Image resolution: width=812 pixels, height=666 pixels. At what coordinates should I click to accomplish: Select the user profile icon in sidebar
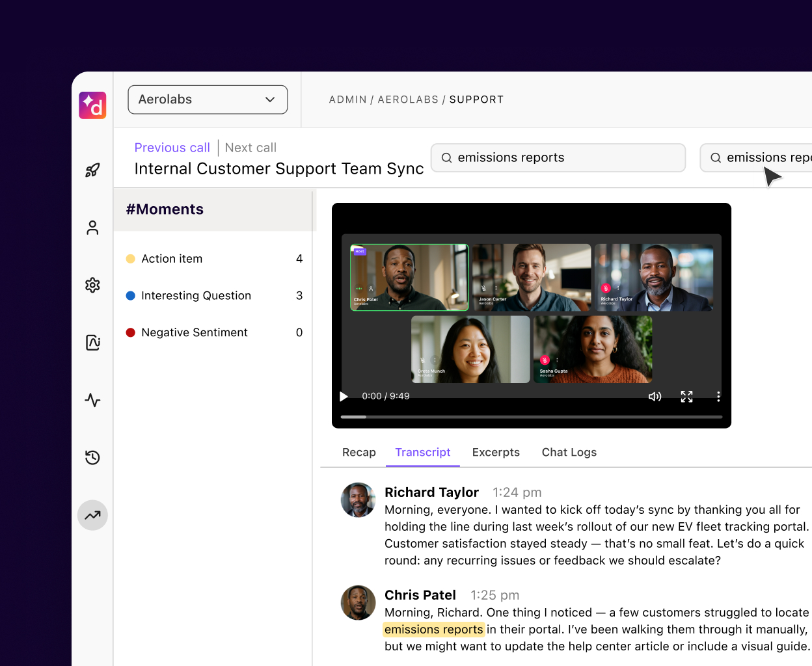click(92, 228)
